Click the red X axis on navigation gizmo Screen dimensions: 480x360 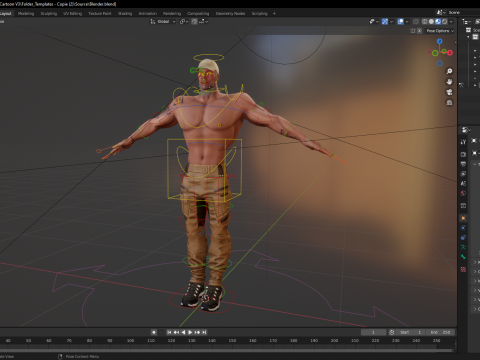point(450,53)
